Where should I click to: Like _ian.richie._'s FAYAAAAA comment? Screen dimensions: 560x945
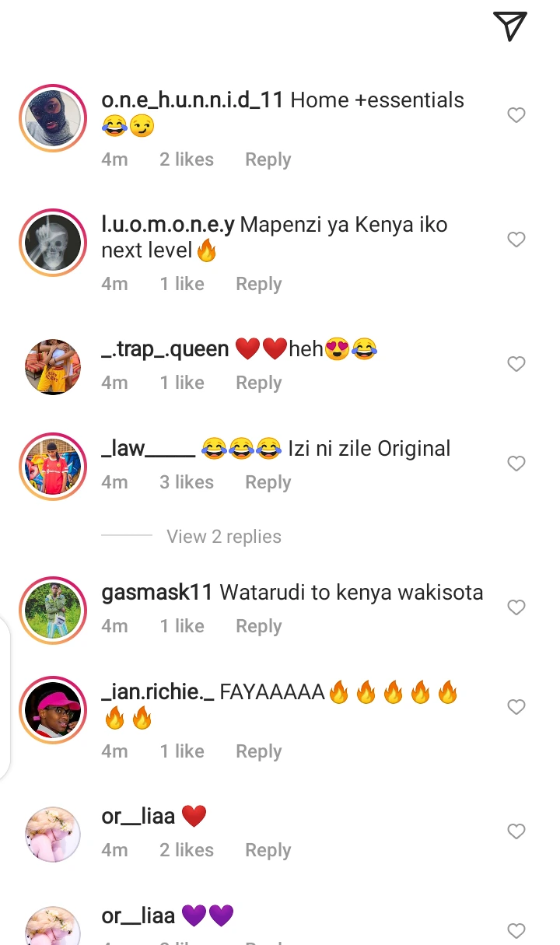516,707
